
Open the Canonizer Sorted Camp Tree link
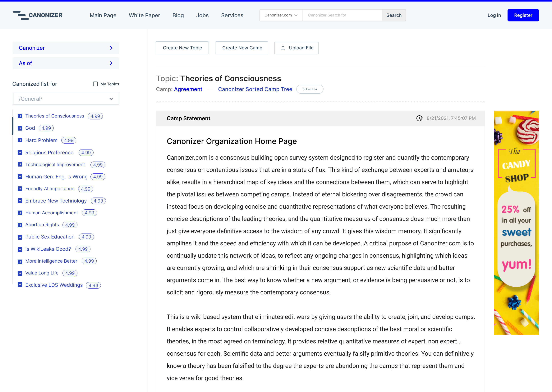coord(255,89)
